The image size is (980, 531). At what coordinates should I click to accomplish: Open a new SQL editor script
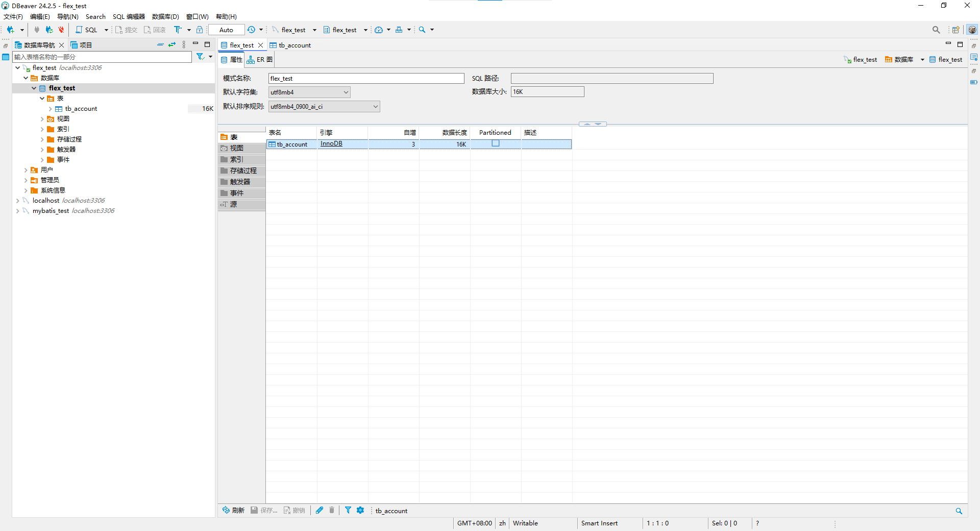point(87,30)
